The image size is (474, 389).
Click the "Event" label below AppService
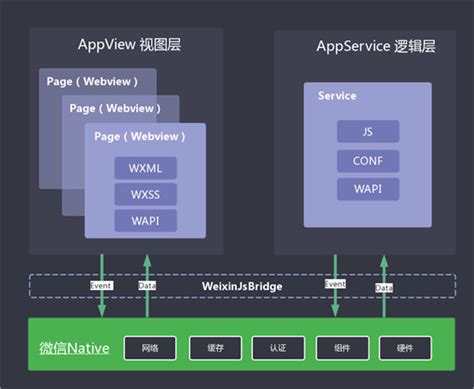pos(335,284)
